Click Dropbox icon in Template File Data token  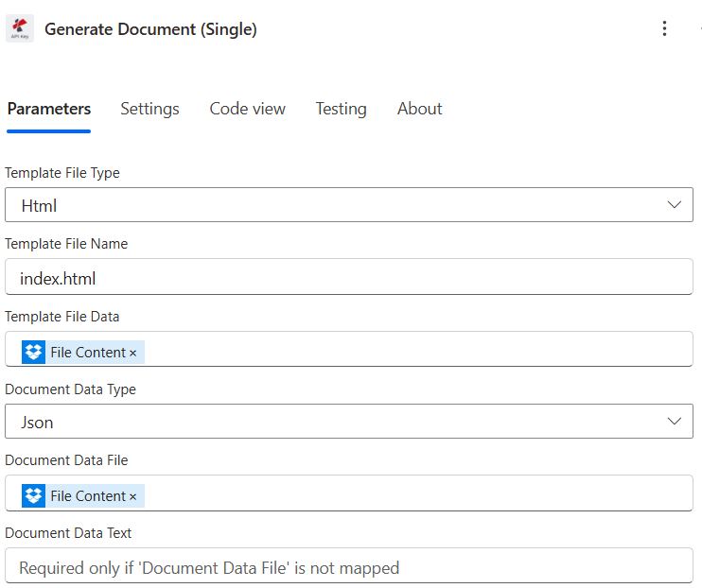[34, 353]
